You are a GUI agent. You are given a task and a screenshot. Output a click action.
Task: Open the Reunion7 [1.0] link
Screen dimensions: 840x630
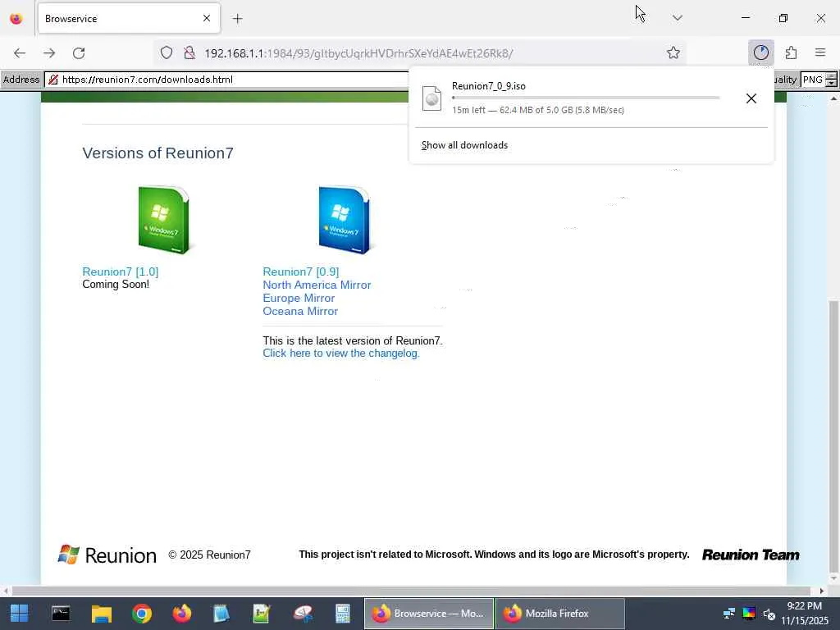[x=121, y=272]
